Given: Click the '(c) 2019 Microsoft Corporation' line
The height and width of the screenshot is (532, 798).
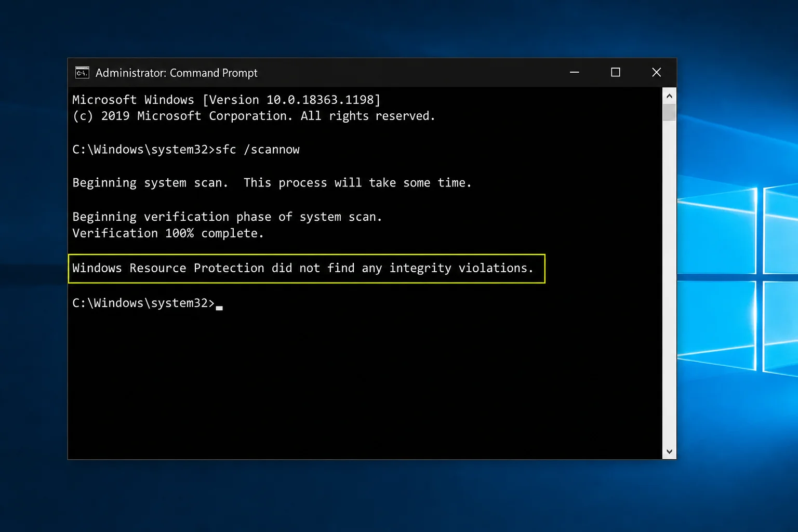Looking at the screenshot, I should pos(254,116).
